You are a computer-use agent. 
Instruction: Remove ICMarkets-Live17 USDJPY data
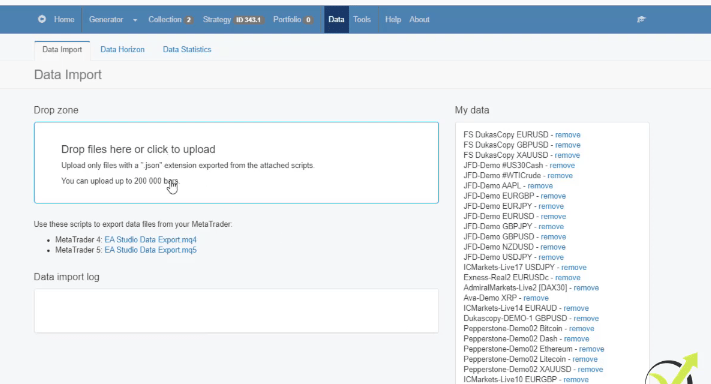(574, 267)
